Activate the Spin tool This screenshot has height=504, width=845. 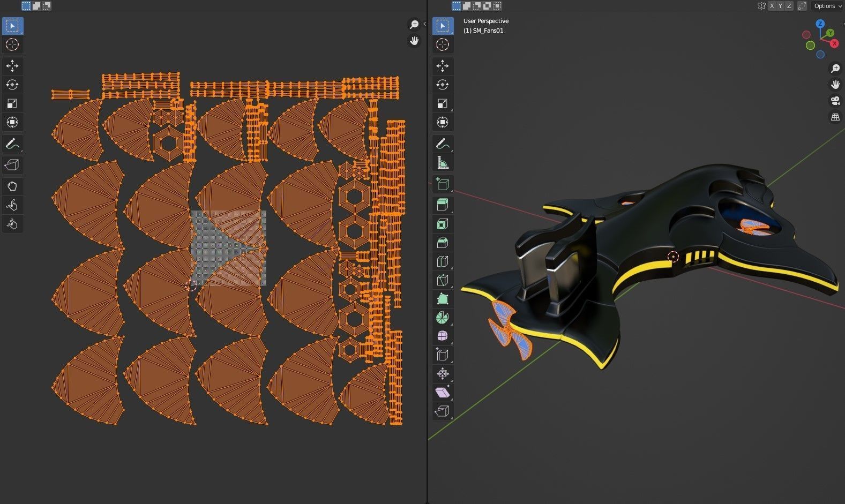443,318
